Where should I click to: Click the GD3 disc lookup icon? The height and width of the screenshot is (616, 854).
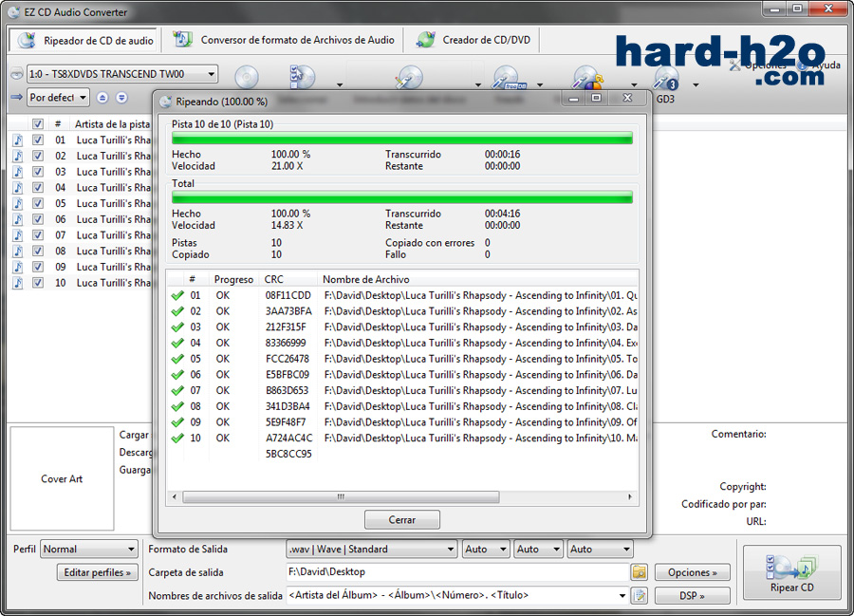pos(665,77)
